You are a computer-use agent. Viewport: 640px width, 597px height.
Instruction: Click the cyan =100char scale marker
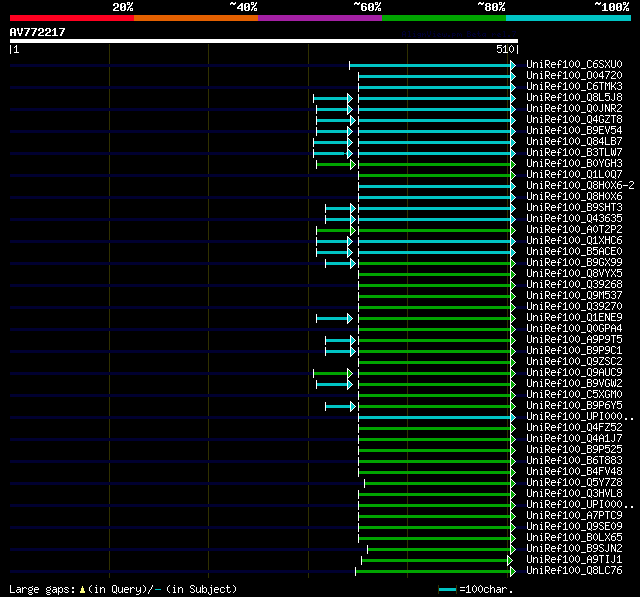[447, 590]
